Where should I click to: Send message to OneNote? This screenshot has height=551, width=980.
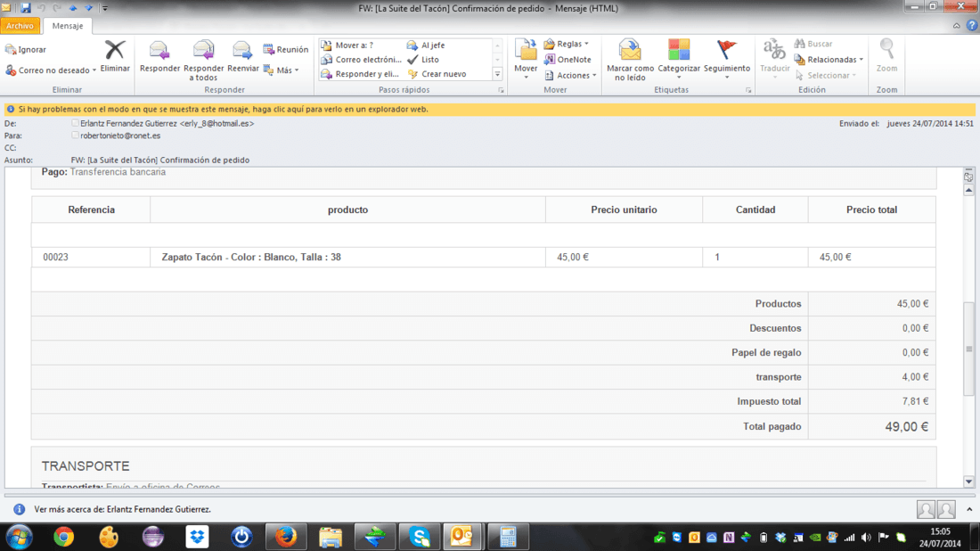[x=568, y=60]
